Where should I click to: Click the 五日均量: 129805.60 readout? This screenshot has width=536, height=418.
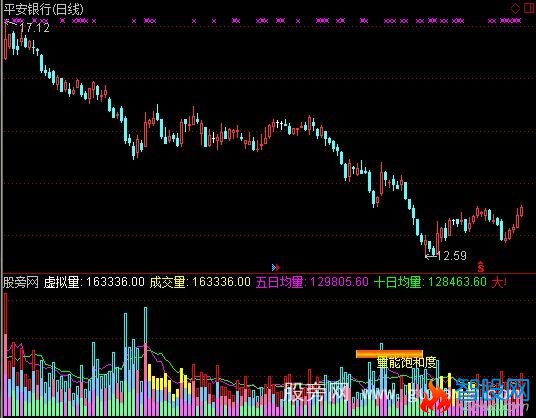[x=312, y=282]
